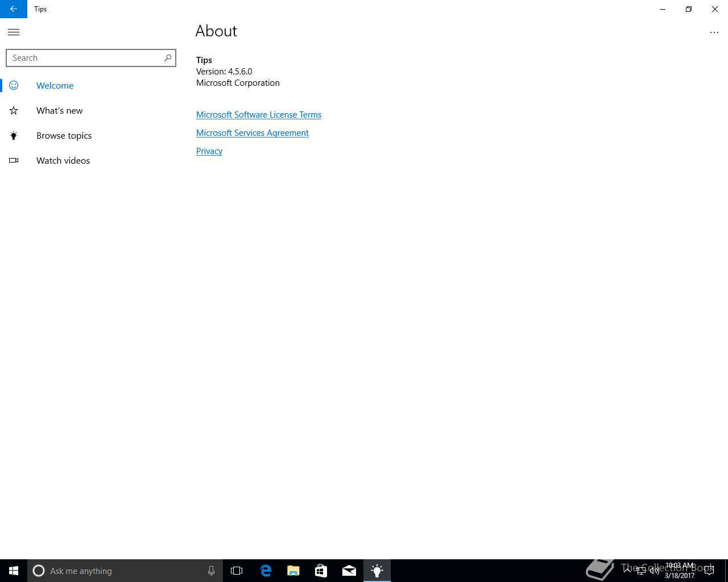Open the Privacy link
Viewport: 728px width, 582px height.
pos(209,151)
